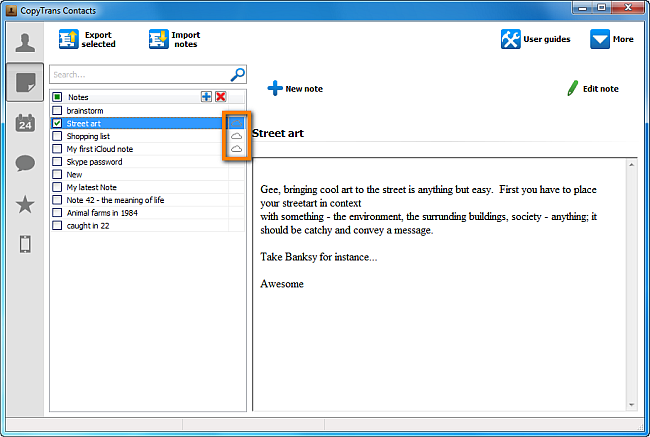The width and height of the screenshot is (650, 437).
Task: Click the cloud icon on Shopping list row
Action: click(x=236, y=136)
